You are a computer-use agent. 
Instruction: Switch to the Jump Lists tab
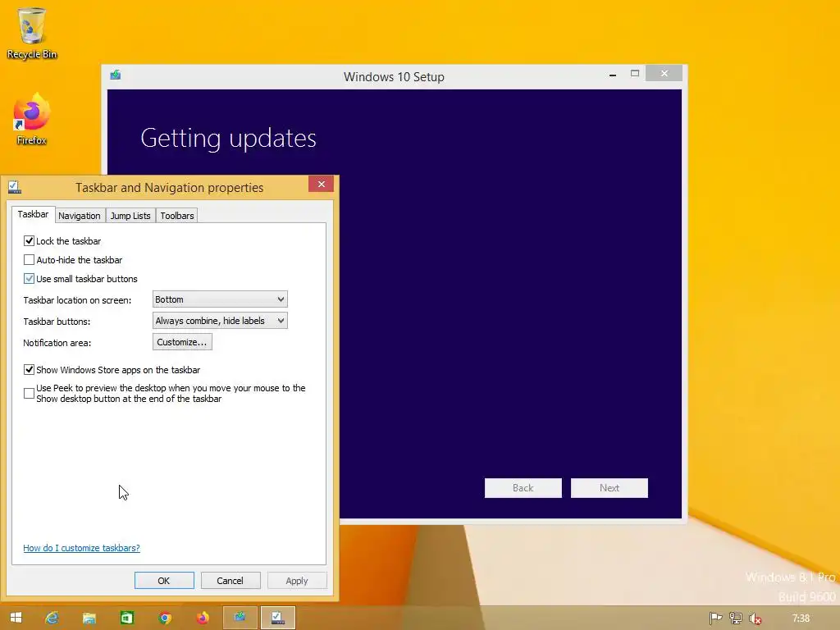[x=130, y=216]
